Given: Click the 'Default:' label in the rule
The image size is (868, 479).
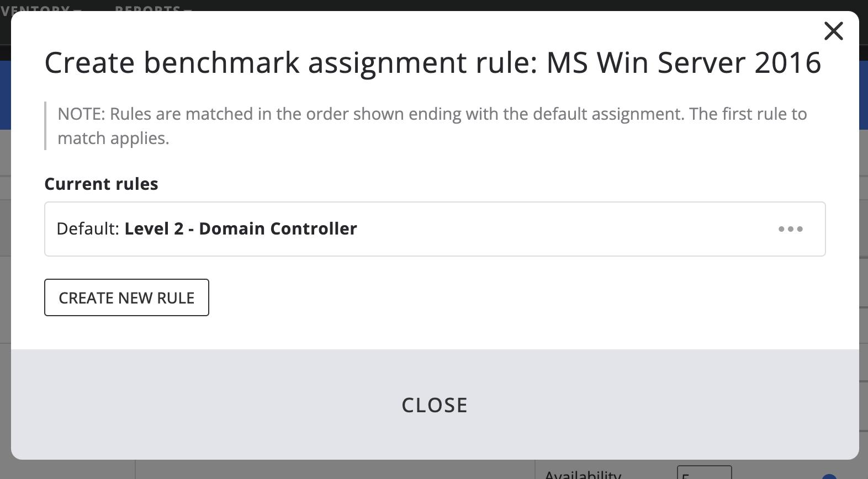Looking at the screenshot, I should [88, 228].
